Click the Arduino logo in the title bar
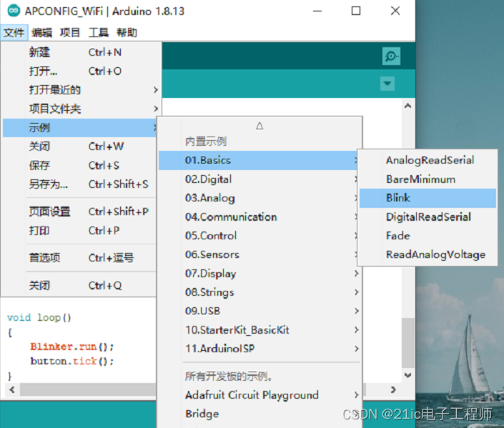 [14, 11]
